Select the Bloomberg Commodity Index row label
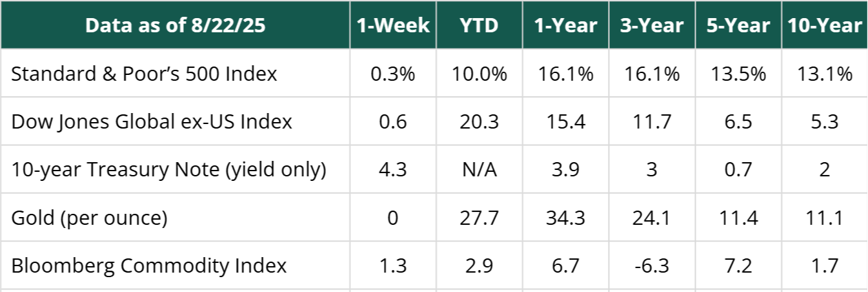The image size is (868, 292). (149, 266)
